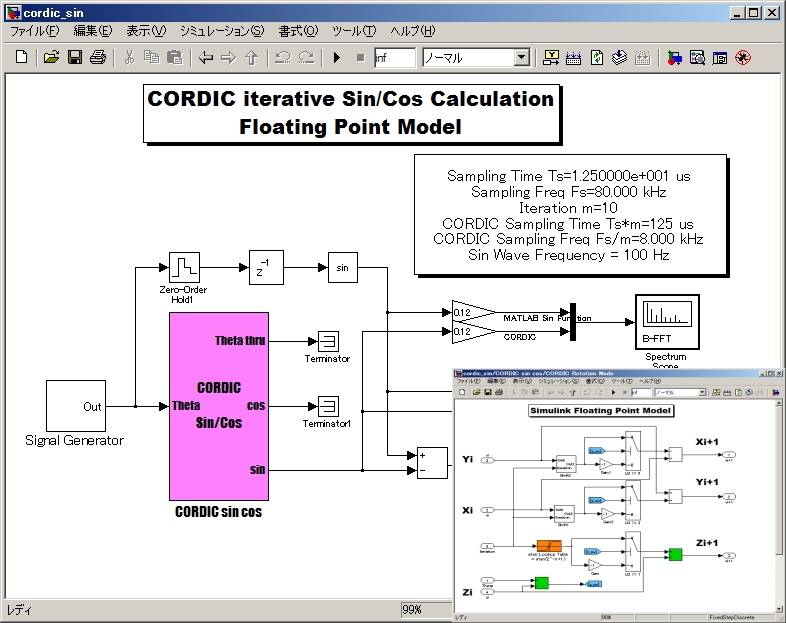Click the orange atan Lookup Table block

pyautogui.click(x=549, y=546)
